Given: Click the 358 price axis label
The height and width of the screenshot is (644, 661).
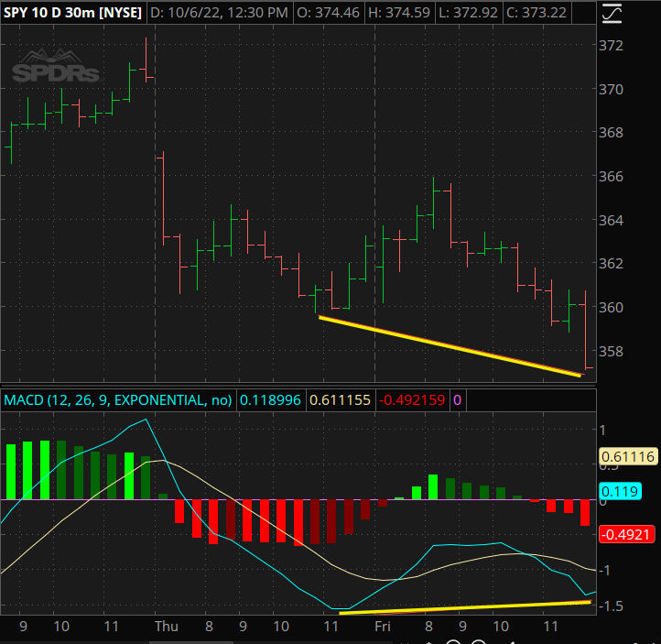Looking at the screenshot, I should pos(611,351).
